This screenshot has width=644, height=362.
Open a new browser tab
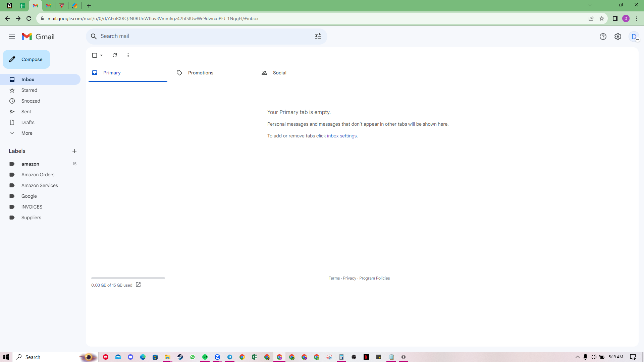coord(89,6)
